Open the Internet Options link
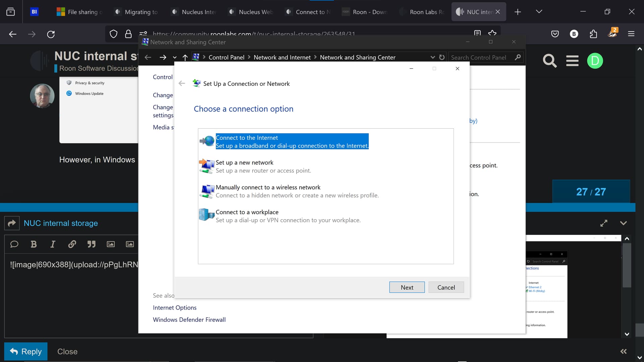The height and width of the screenshot is (362, 644). tap(174, 308)
